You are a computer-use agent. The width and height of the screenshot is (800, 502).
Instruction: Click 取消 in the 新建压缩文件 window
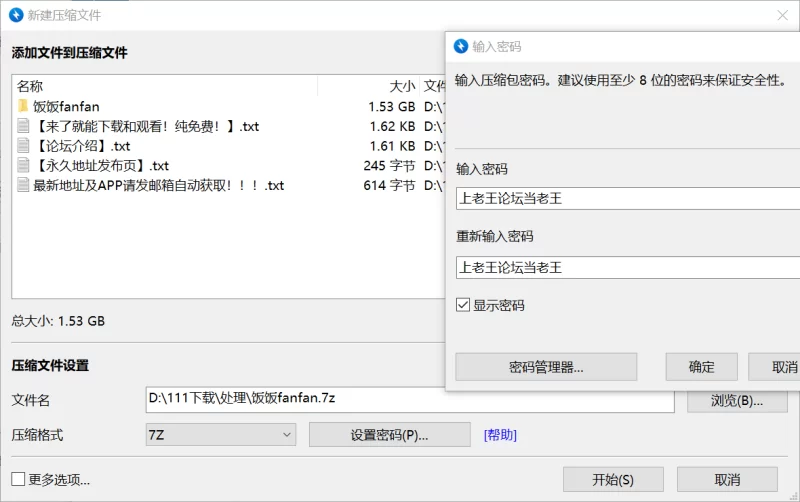[x=727, y=480]
